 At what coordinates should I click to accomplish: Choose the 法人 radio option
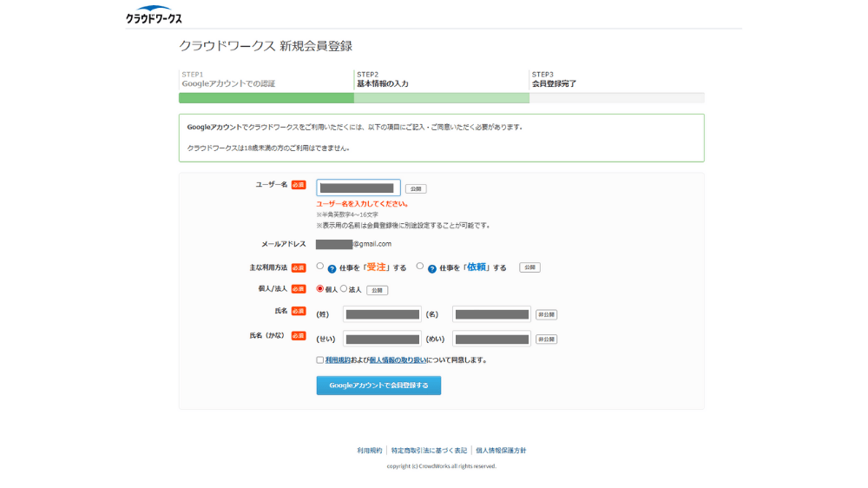point(344,288)
